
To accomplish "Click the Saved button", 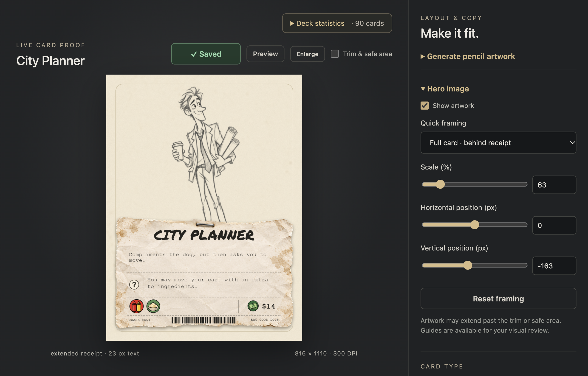I will [206, 54].
